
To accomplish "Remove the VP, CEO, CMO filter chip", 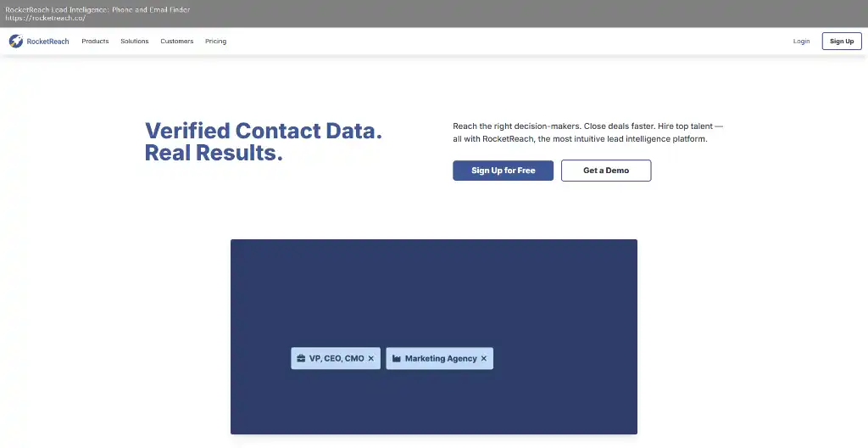I will click(x=371, y=359).
